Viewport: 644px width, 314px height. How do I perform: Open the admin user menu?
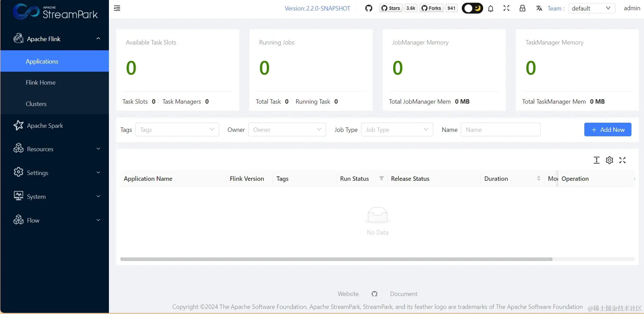(x=632, y=8)
